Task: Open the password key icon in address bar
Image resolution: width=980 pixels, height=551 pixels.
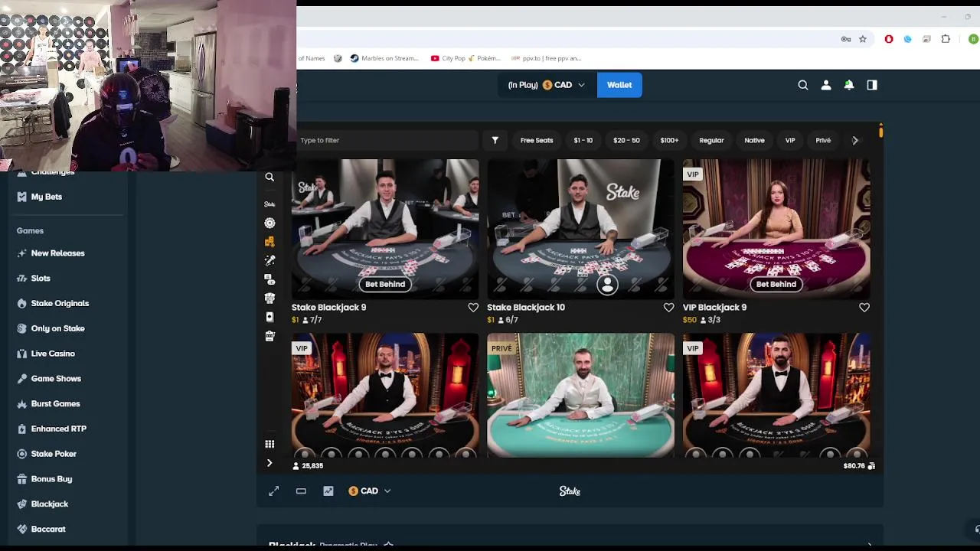Action: [x=846, y=39]
